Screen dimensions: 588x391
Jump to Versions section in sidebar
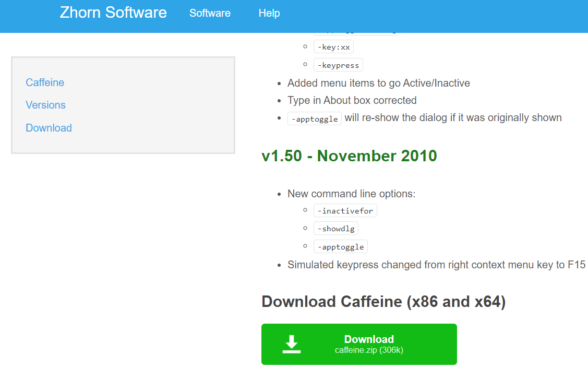46,105
